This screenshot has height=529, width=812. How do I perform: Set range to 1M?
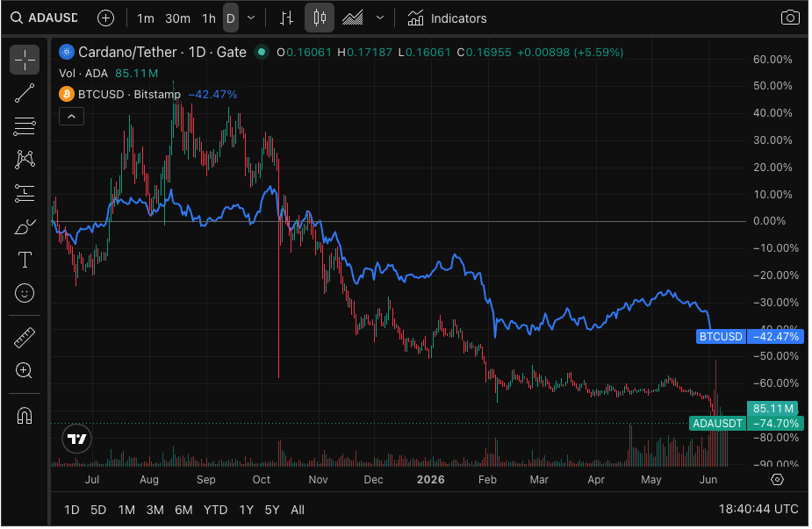click(x=126, y=511)
